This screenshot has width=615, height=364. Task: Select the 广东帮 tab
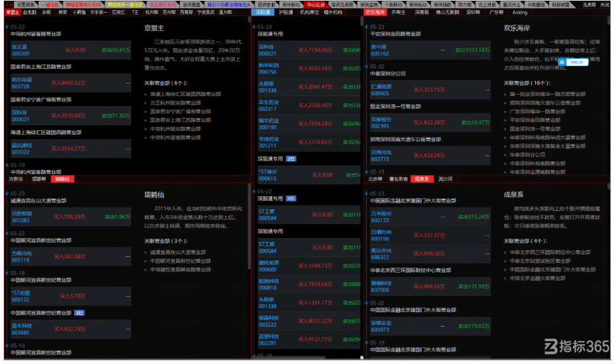coord(497,12)
